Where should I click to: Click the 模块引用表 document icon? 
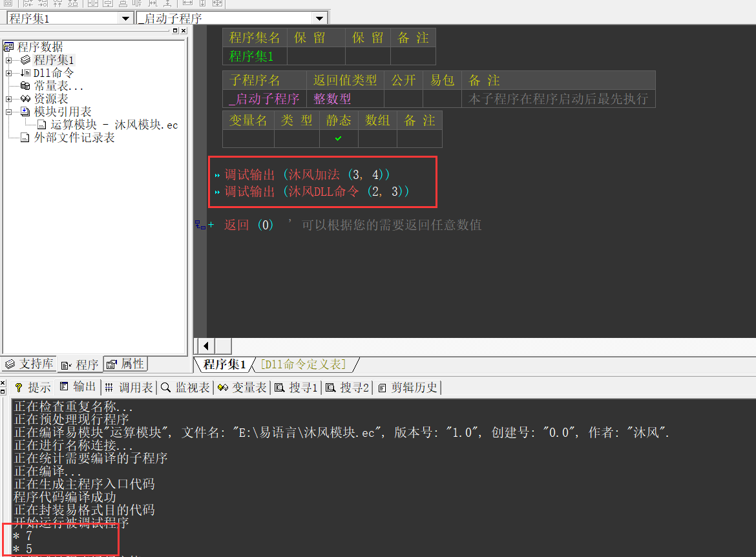[x=26, y=112]
